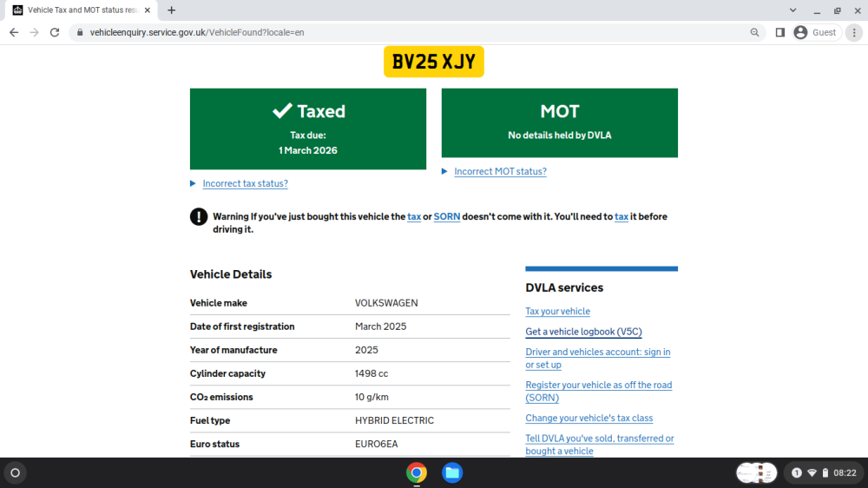Image resolution: width=868 pixels, height=488 pixels.
Task: Open tab search chevron in title bar
Action: 792,10
